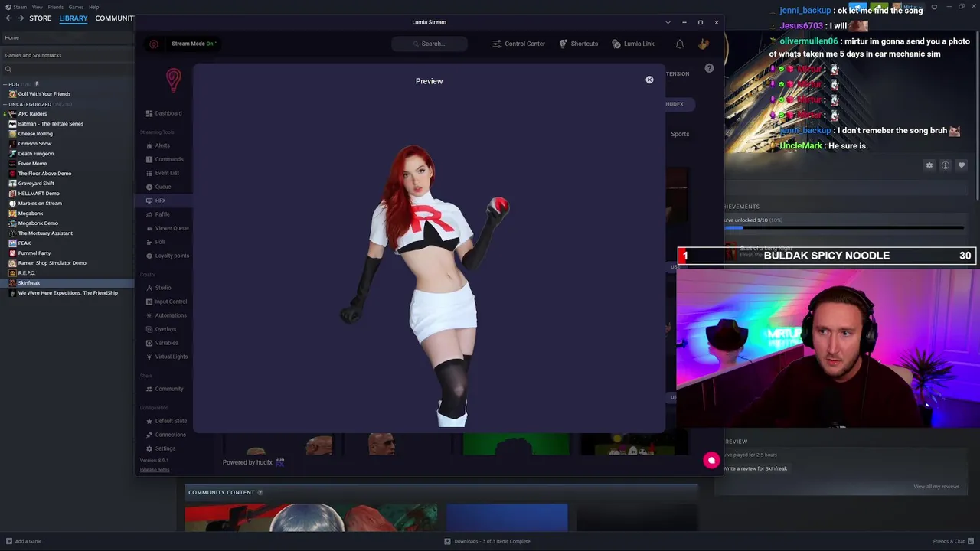Image resolution: width=980 pixels, height=551 pixels.
Task: Open the user avatar menu in Lumia Stream
Action: point(704,44)
